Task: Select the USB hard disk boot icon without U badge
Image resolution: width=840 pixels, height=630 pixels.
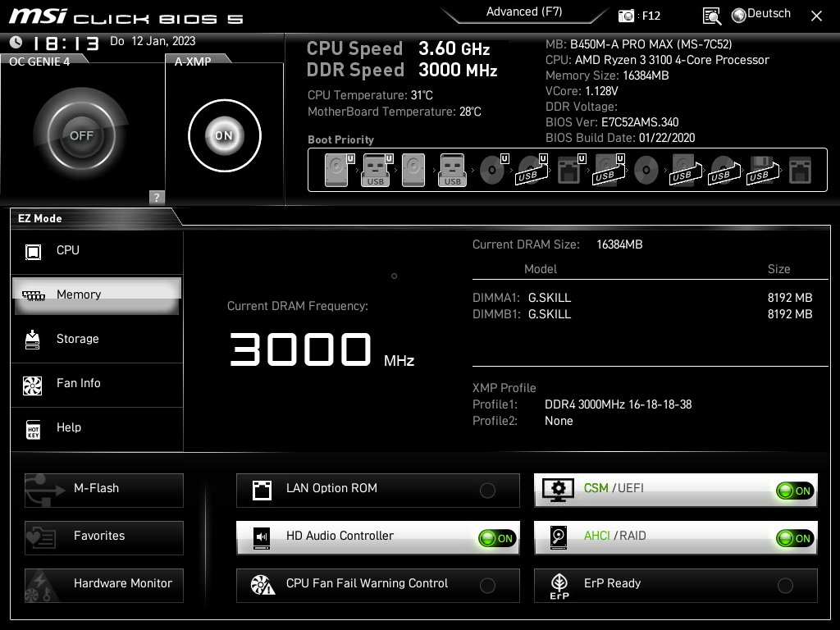Action: point(685,170)
